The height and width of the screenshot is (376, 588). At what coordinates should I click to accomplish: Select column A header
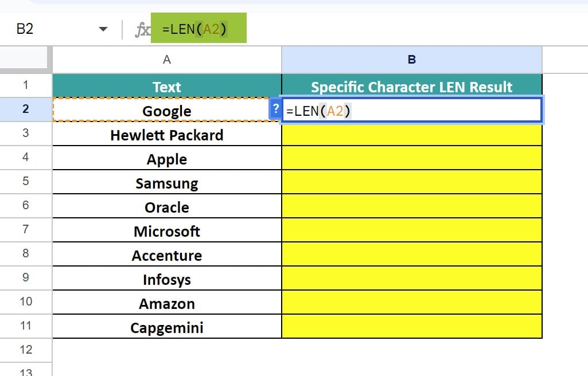[x=167, y=60]
